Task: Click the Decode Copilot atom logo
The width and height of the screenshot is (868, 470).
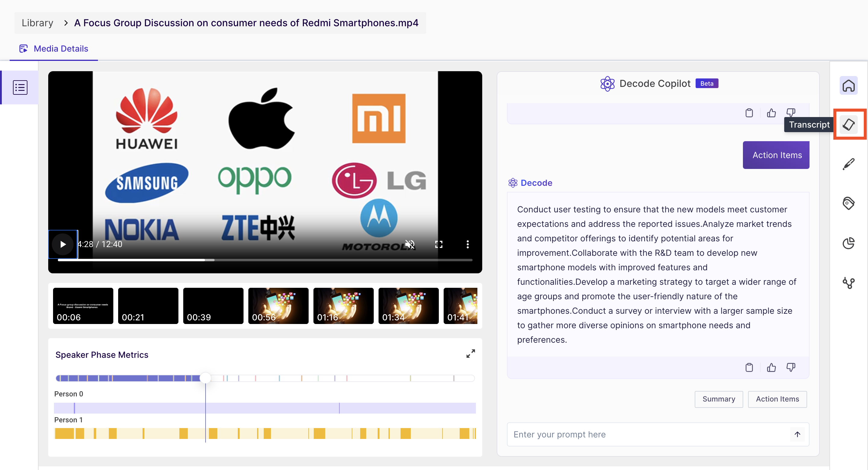Action: pyautogui.click(x=607, y=84)
